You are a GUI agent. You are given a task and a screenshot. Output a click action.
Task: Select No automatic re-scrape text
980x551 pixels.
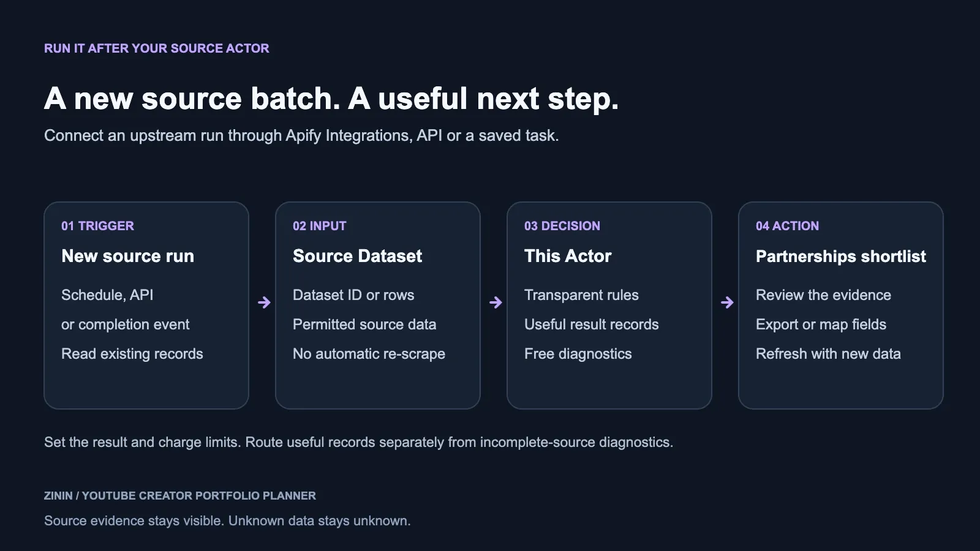[369, 354]
